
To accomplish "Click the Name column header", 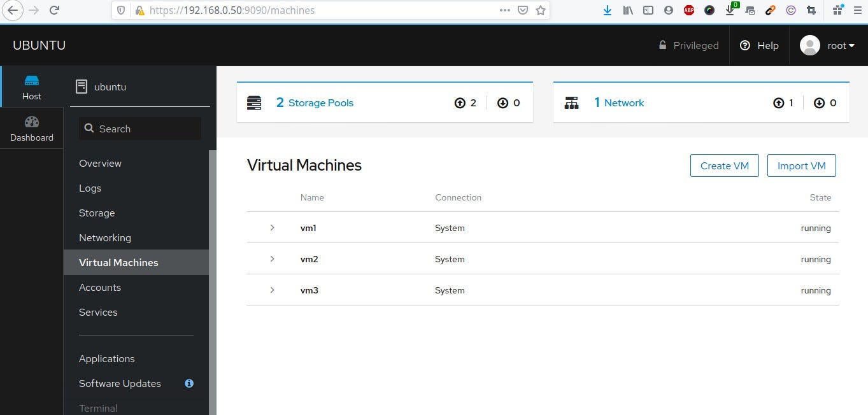I will 312,197.
